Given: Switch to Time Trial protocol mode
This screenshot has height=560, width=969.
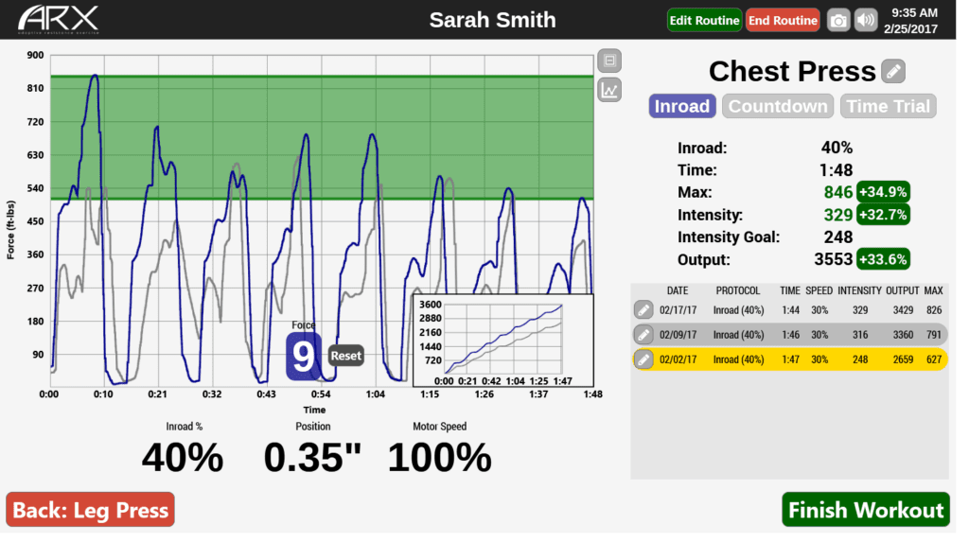Looking at the screenshot, I should 888,106.
